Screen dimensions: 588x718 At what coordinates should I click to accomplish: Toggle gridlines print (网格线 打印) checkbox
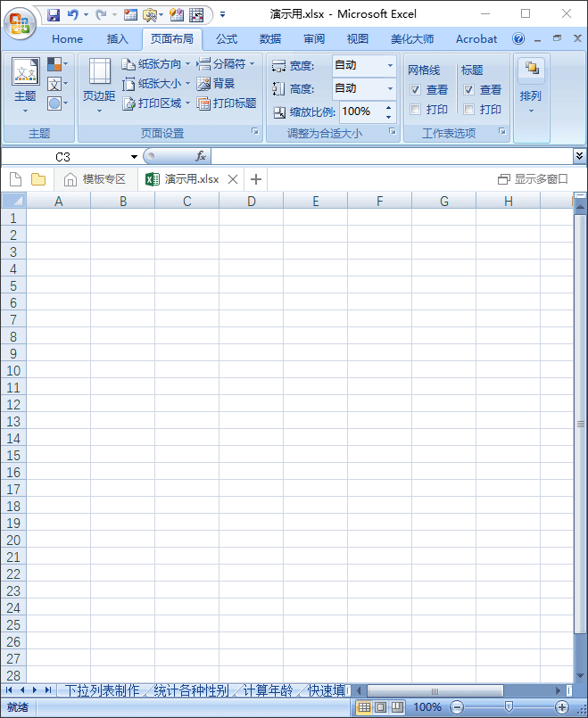pos(416,110)
